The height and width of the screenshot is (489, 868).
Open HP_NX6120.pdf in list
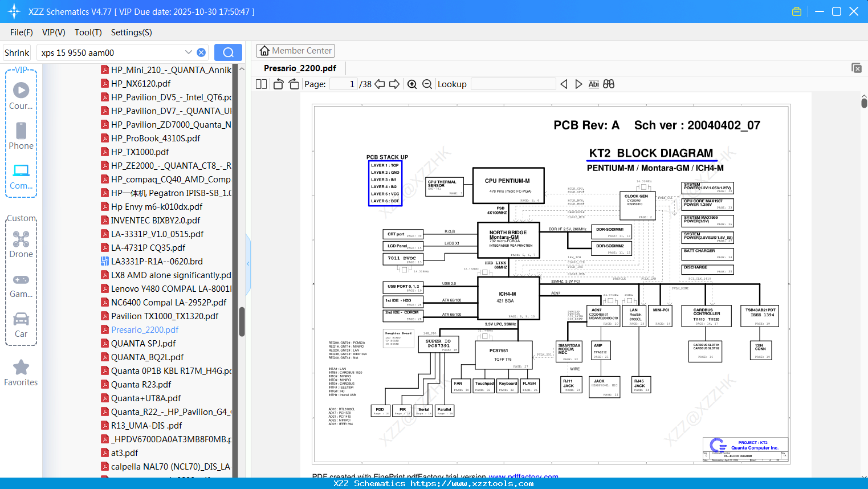pyautogui.click(x=141, y=83)
